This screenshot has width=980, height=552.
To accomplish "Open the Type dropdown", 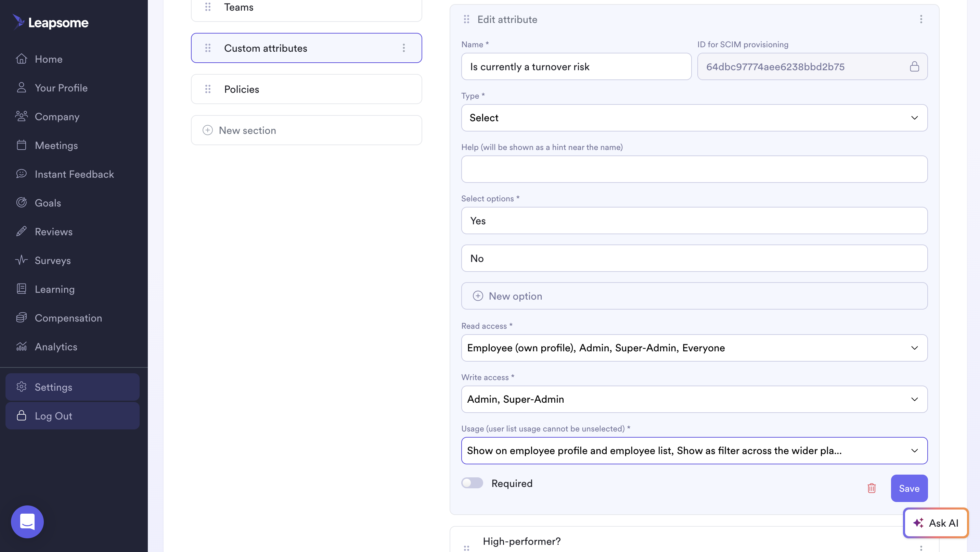I will tap(694, 118).
